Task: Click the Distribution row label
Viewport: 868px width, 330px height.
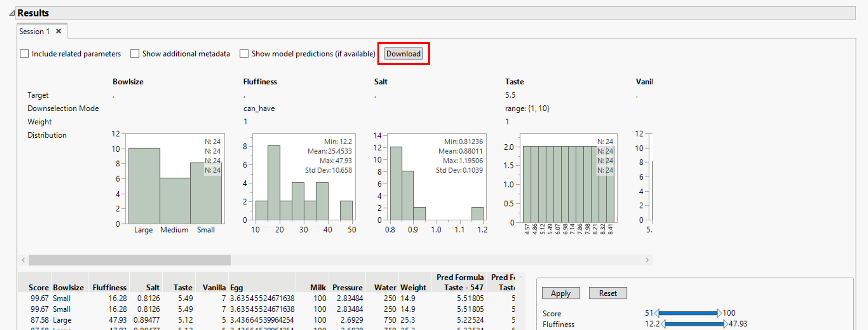Action: (x=47, y=135)
